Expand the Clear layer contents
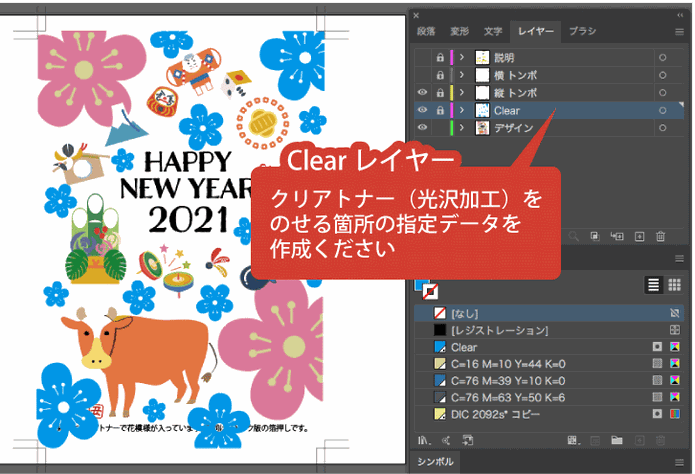 click(x=462, y=110)
